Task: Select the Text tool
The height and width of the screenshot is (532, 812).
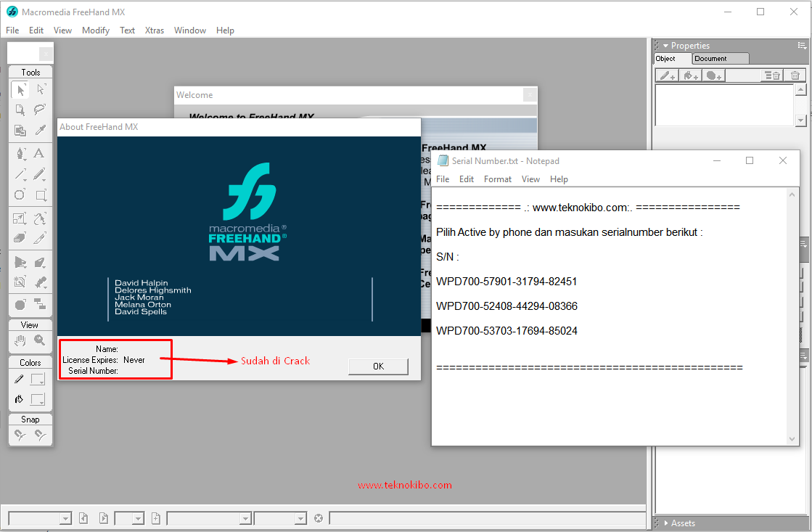Action: click(39, 153)
